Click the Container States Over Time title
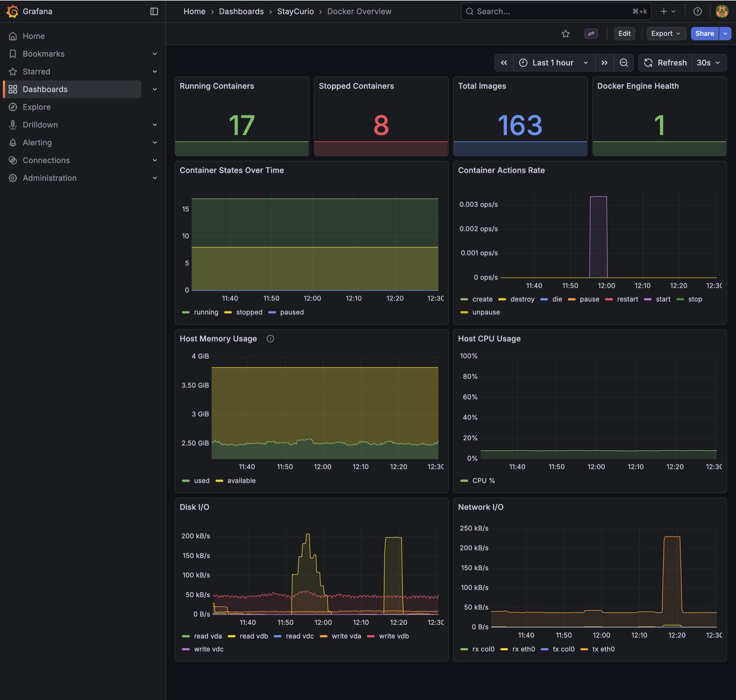 click(231, 170)
